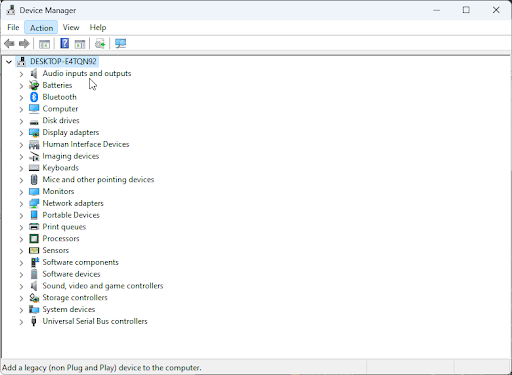This screenshot has width=512, height=375.
Task: Select Sound, video and game controllers
Action: (103, 286)
